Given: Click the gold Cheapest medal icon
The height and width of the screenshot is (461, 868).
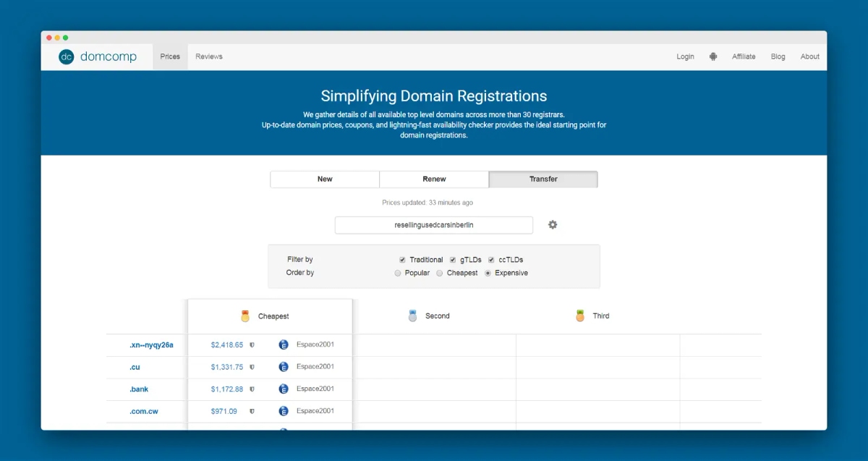Looking at the screenshot, I should tap(245, 316).
